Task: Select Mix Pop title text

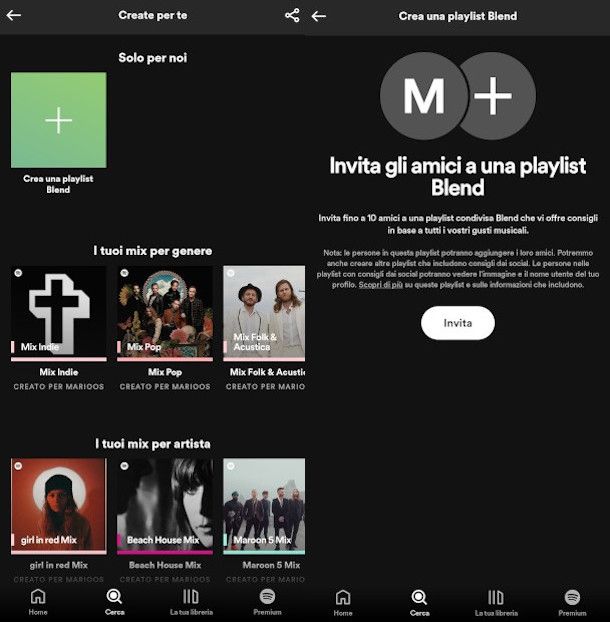Action: click(165, 372)
